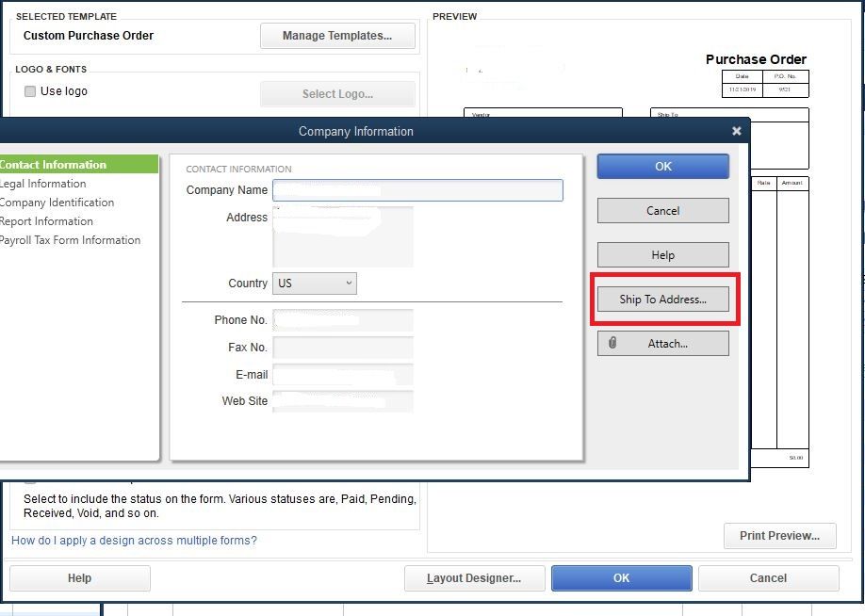Click the E-mail field
Image resolution: width=865 pixels, height=616 pixels.
point(343,375)
